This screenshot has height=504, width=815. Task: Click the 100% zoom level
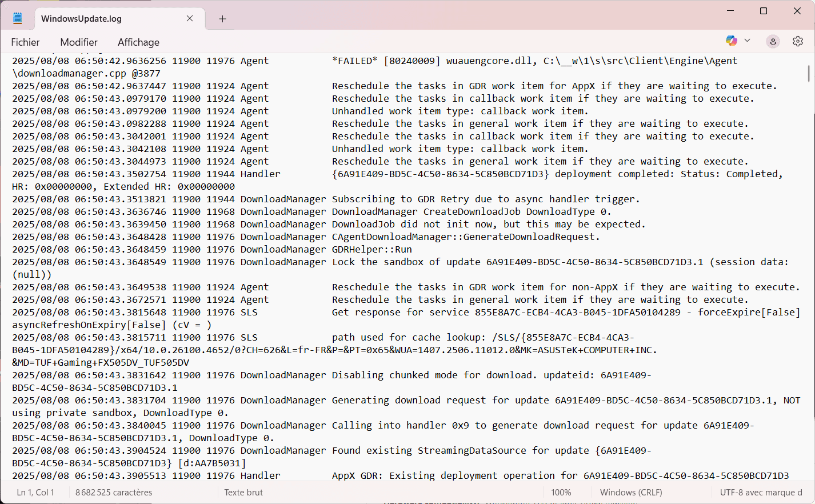coord(561,493)
